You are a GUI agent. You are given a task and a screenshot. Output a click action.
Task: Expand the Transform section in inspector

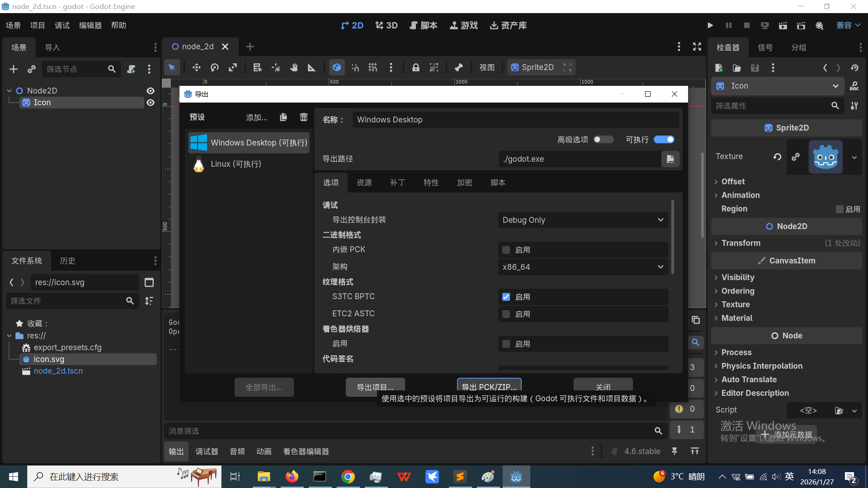tap(741, 243)
